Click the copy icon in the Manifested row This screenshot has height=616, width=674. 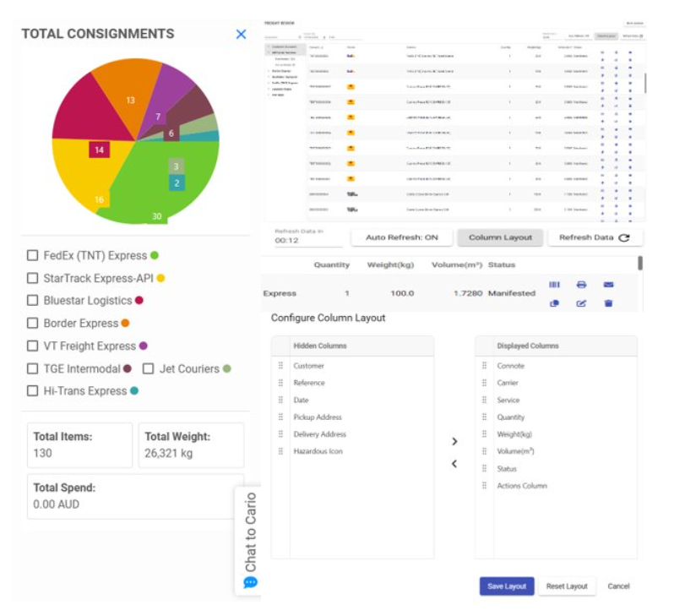(554, 303)
